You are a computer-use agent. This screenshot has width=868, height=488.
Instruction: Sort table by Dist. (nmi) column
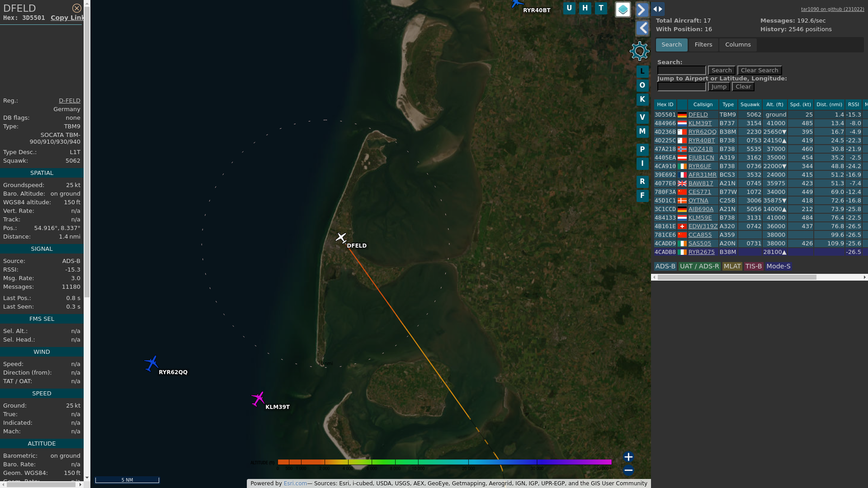(830, 104)
